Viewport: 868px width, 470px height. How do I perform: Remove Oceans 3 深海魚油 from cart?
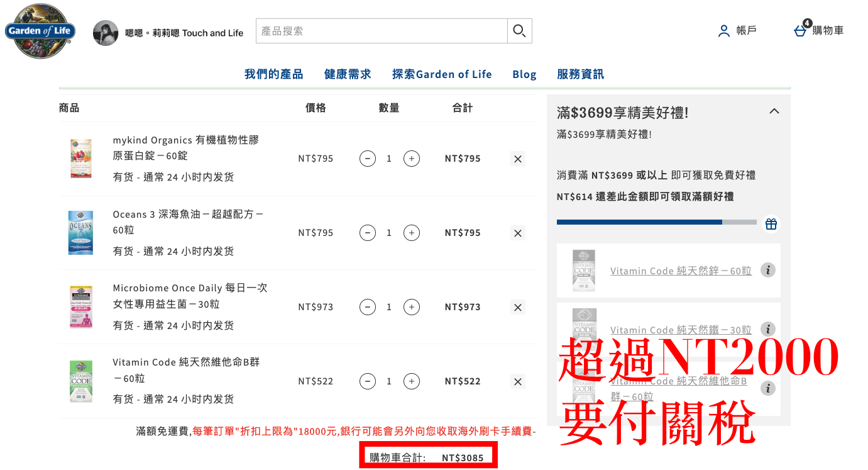click(518, 233)
